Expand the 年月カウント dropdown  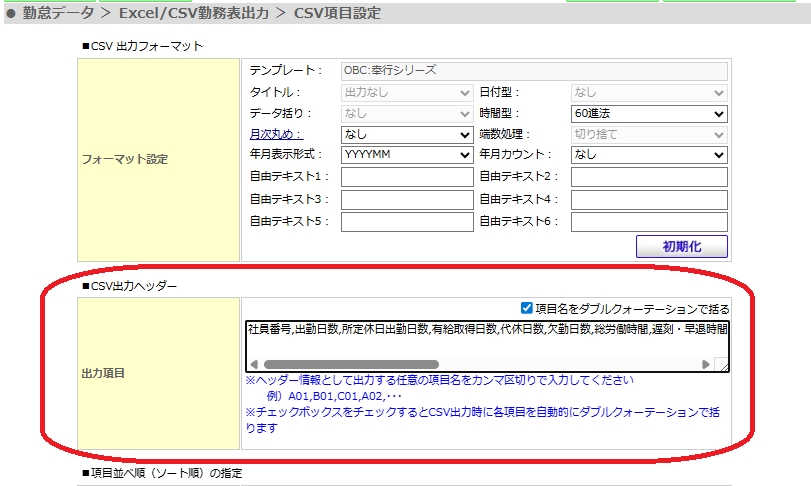[648, 155]
